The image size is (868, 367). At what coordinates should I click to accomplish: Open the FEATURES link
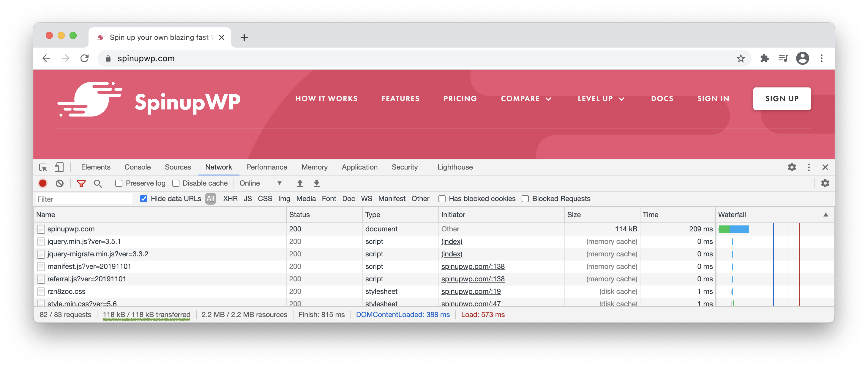400,98
